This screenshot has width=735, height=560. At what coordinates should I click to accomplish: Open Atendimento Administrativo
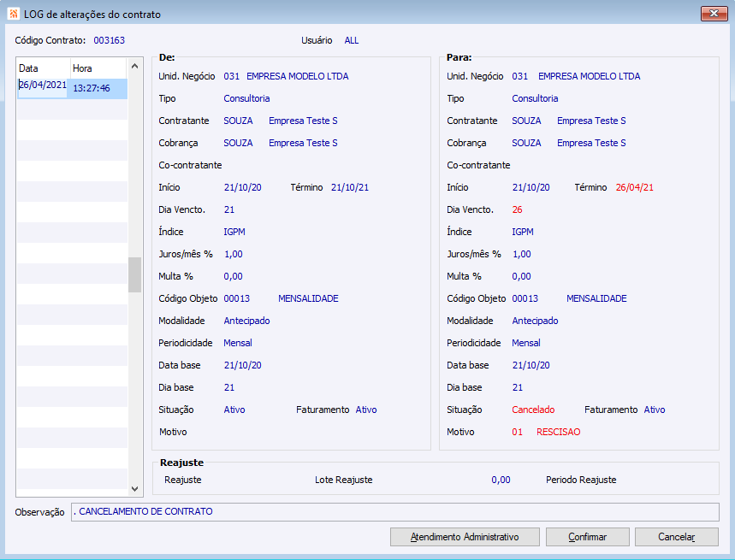pos(465,537)
